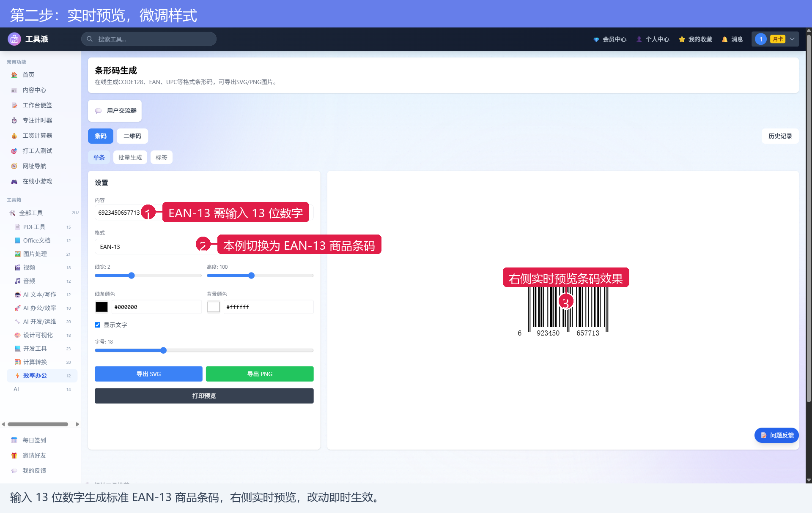Click the user avatar badge
The image size is (812, 513).
(x=761, y=39)
